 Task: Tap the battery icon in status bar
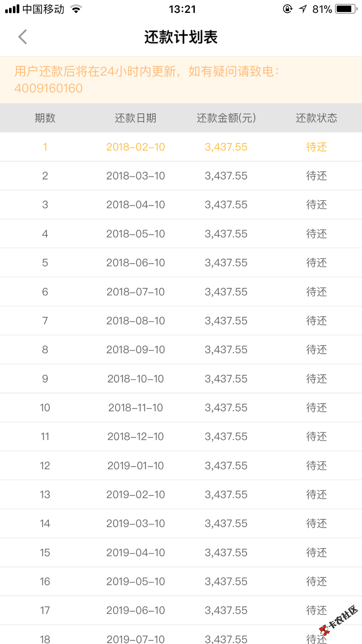coord(347,9)
